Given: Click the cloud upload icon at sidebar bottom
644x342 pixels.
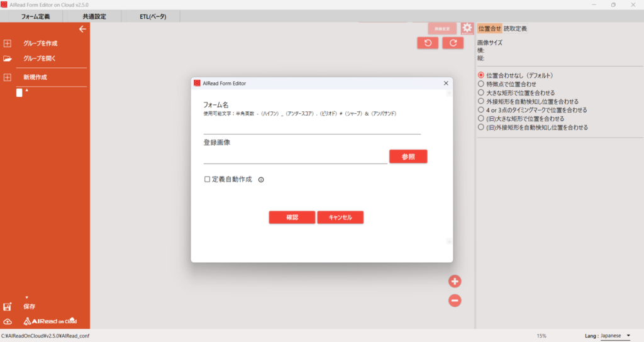Looking at the screenshot, I should (8, 321).
